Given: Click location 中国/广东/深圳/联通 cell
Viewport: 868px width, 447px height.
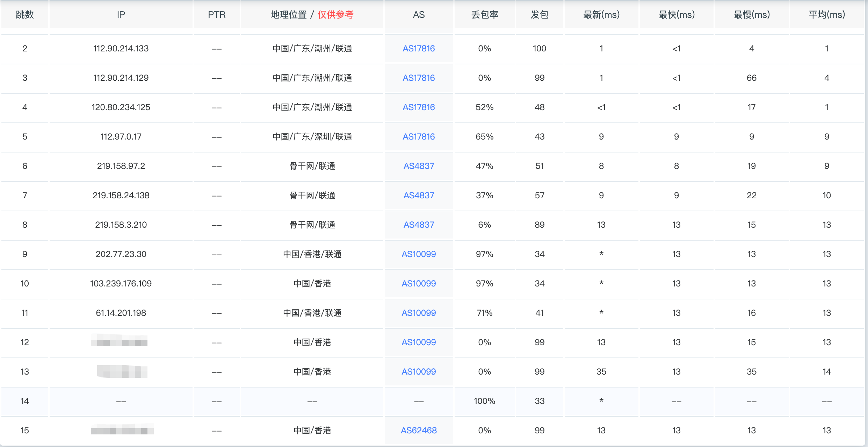Looking at the screenshot, I should pyautogui.click(x=312, y=137).
